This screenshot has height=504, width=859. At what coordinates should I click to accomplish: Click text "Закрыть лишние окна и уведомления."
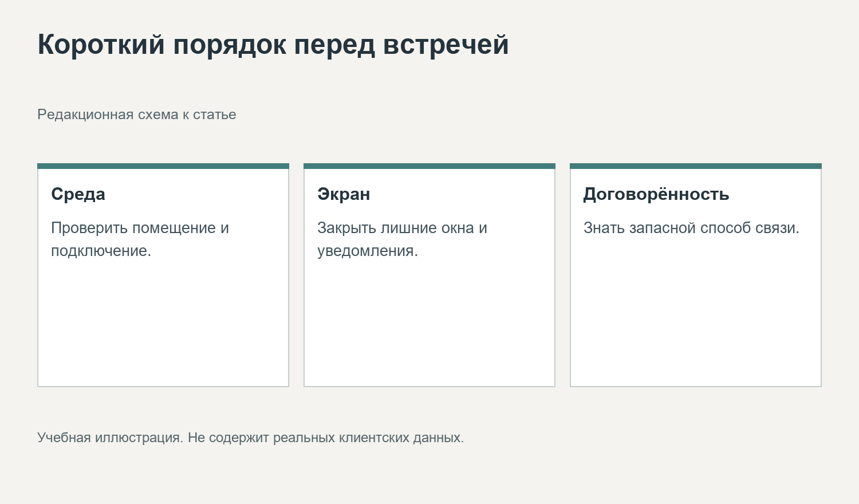(403, 239)
